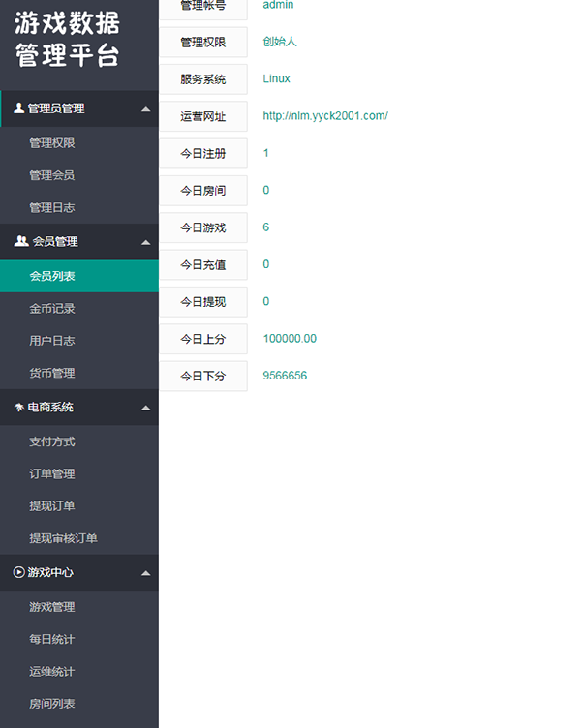Click the value 6 for 今日游戏
This screenshot has width=583, height=728.
pos(265,227)
